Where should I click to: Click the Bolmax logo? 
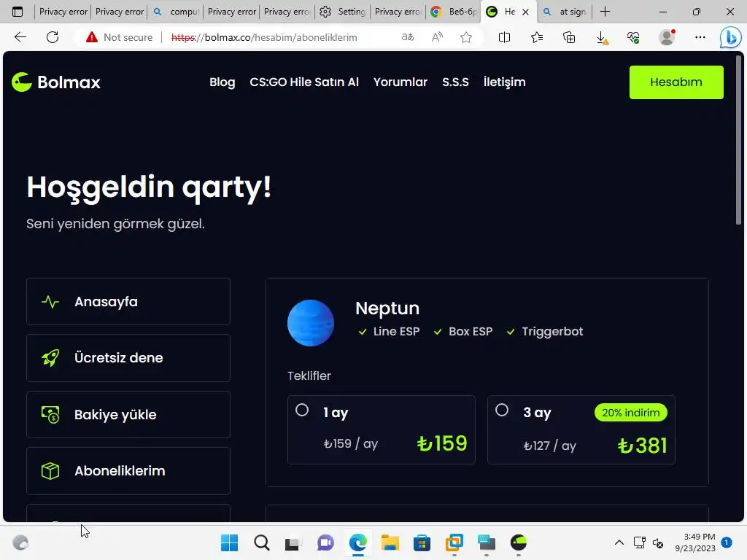[56, 82]
